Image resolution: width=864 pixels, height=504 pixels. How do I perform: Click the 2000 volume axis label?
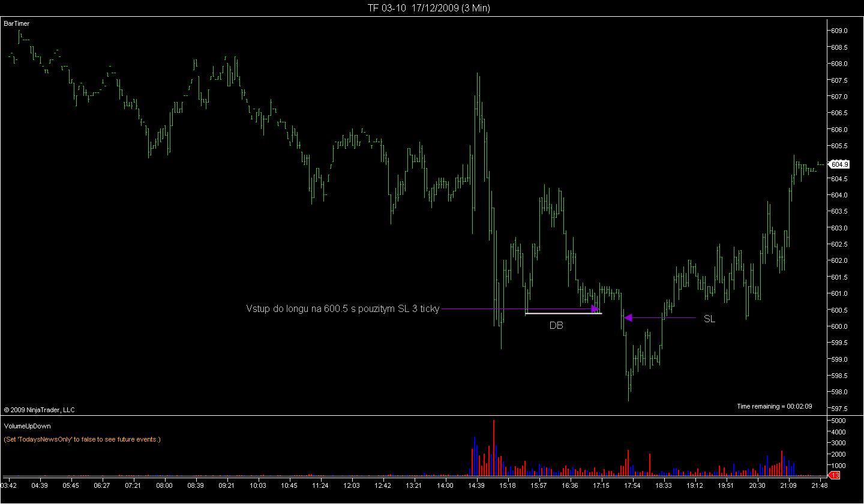838,454
